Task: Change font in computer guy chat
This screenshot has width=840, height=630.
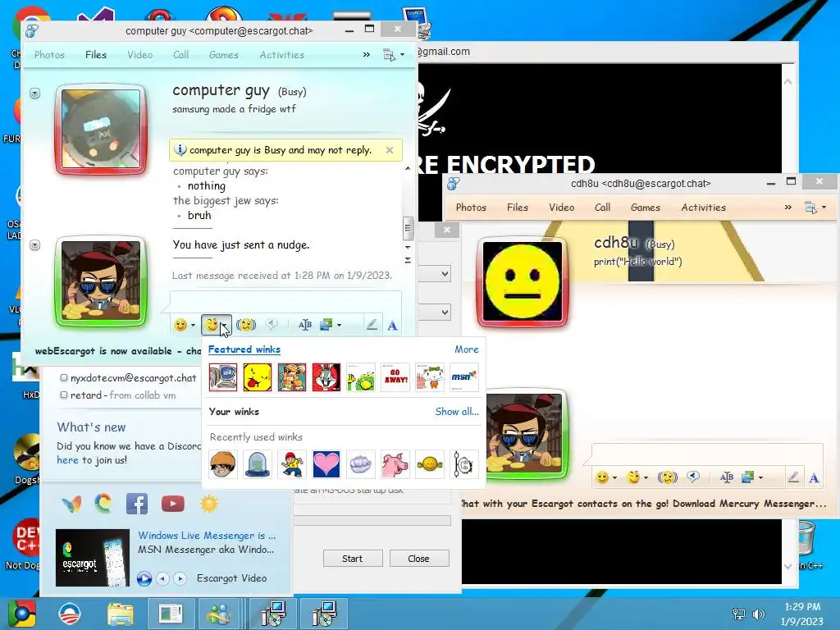Action: pos(393,325)
